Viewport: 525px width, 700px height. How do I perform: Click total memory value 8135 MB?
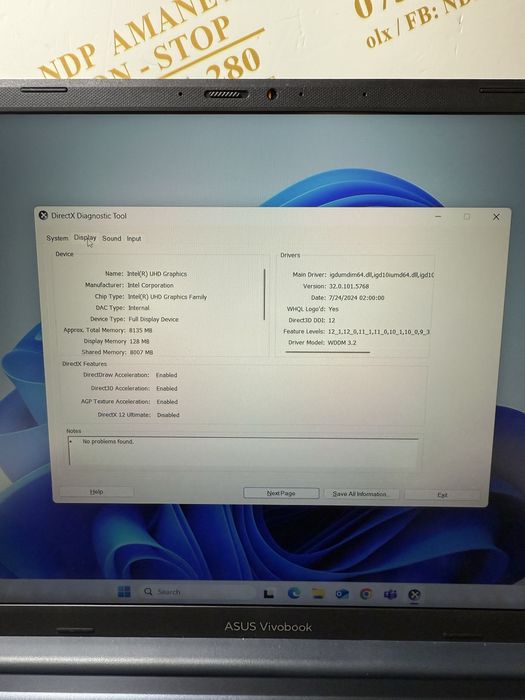point(141,330)
